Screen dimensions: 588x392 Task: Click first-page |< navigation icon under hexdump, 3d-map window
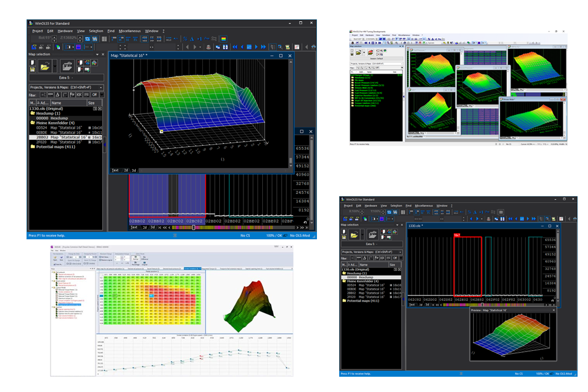click(160, 227)
